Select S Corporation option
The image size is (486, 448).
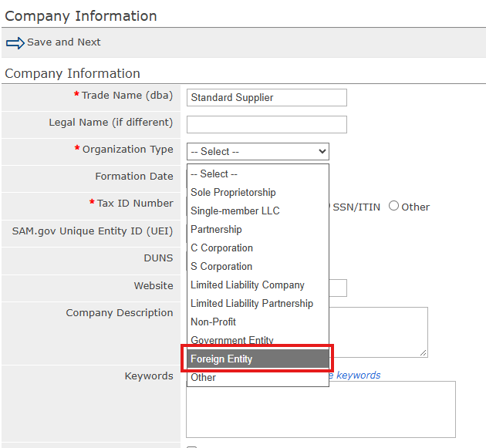258,267
